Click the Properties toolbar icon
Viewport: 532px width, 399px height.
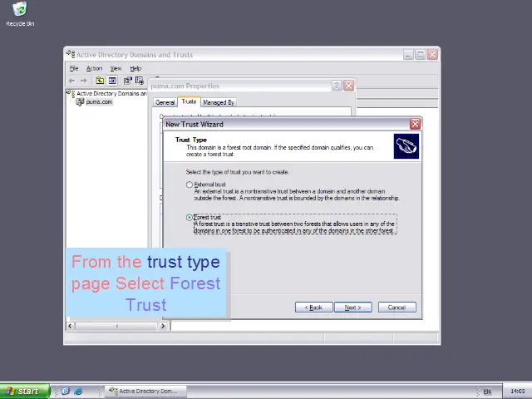tap(127, 81)
